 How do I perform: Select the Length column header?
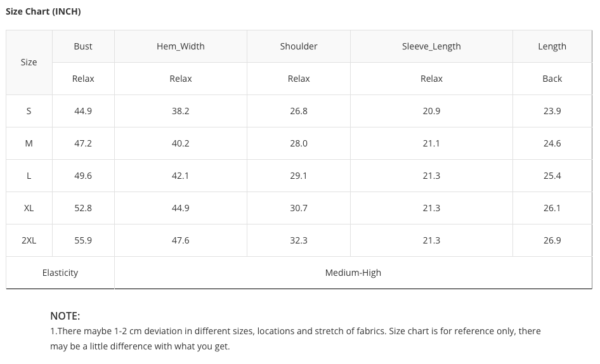point(552,46)
